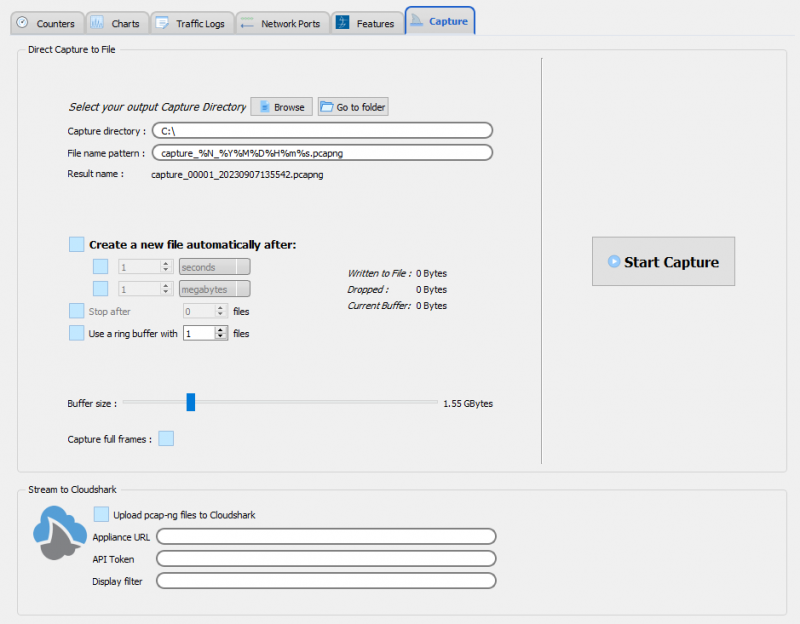Browse for the output capture directory
This screenshot has height=624, width=800.
[x=281, y=107]
